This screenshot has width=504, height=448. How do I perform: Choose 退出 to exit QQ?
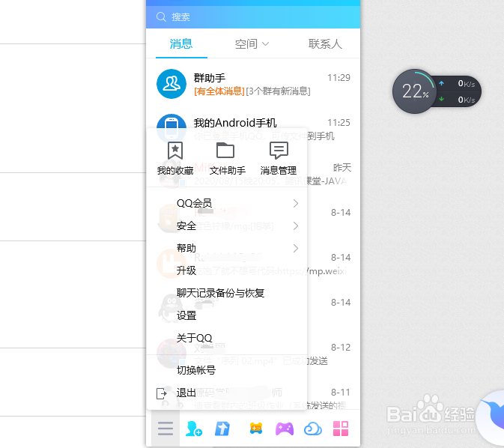pyautogui.click(x=186, y=393)
